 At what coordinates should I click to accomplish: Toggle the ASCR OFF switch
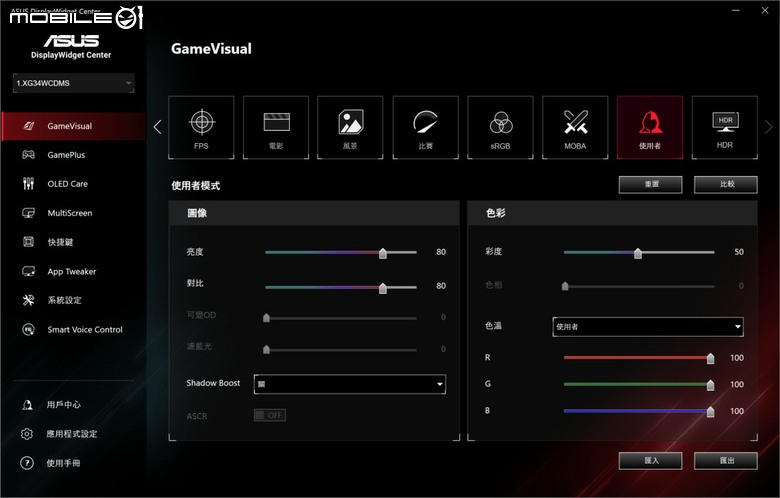tap(270, 415)
